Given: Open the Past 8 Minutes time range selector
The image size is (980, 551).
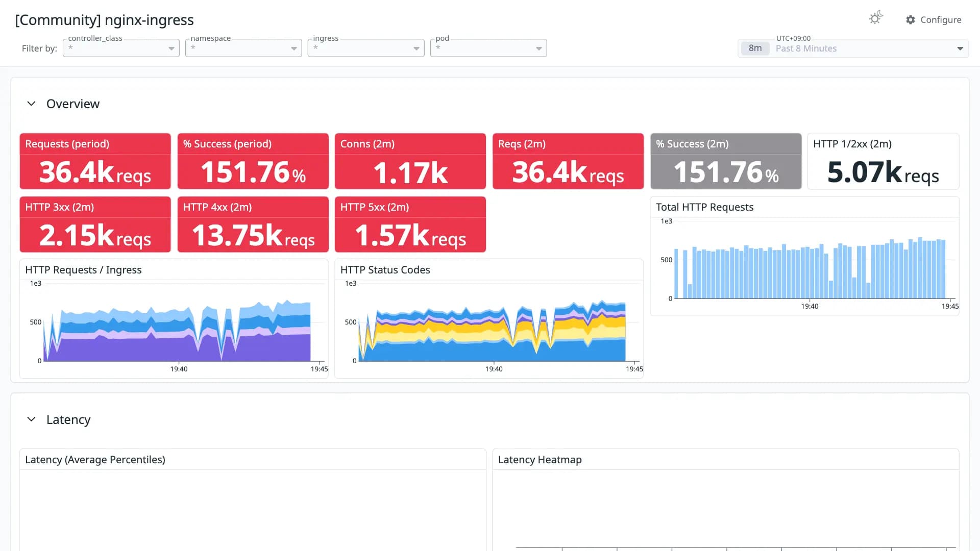Looking at the screenshot, I should pyautogui.click(x=853, y=48).
